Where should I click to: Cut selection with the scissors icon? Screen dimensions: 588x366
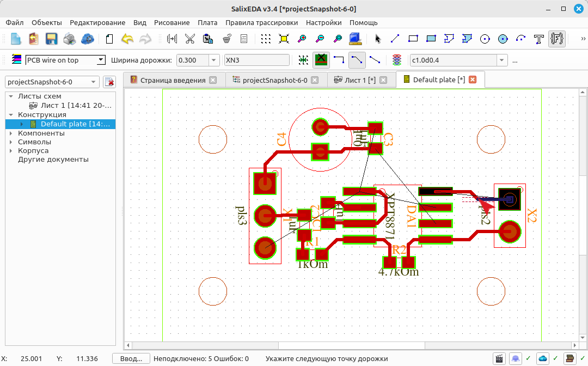[190, 39]
